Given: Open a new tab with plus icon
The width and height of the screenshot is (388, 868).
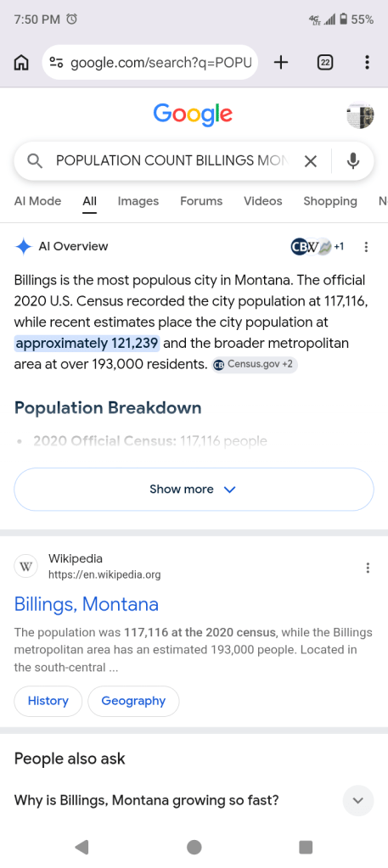Looking at the screenshot, I should (x=281, y=63).
